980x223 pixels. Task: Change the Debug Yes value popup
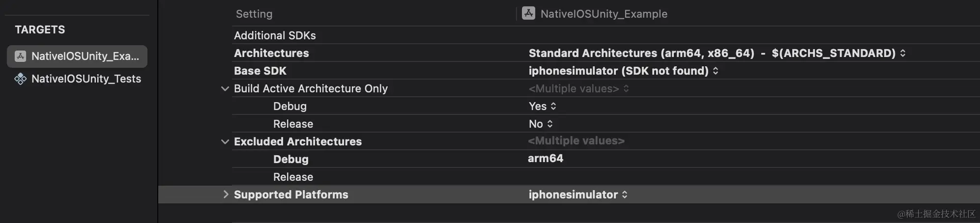[x=543, y=106]
